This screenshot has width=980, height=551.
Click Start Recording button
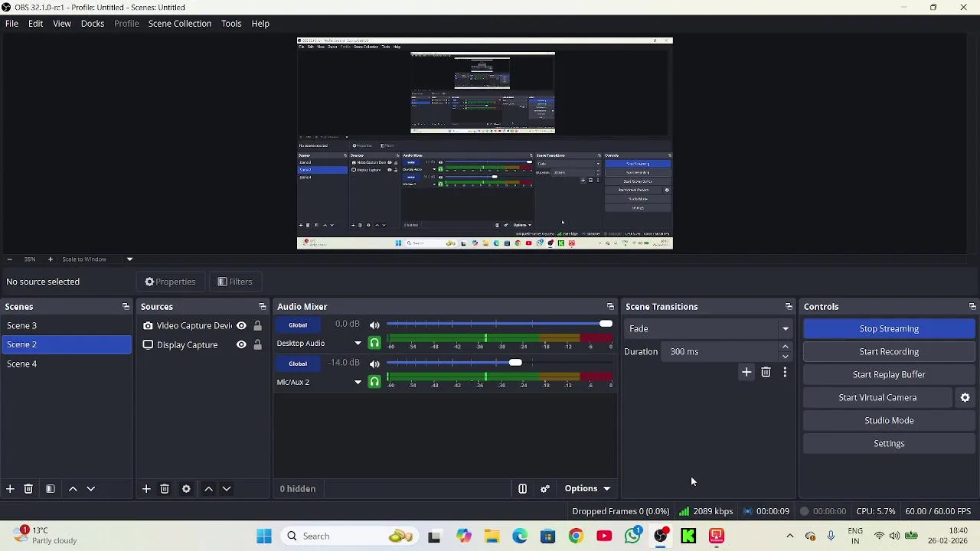tap(889, 351)
